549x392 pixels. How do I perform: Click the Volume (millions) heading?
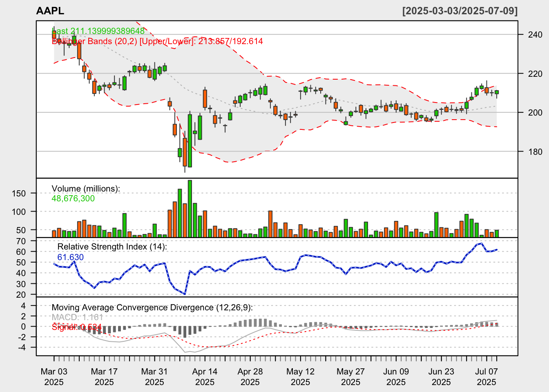[x=86, y=189]
